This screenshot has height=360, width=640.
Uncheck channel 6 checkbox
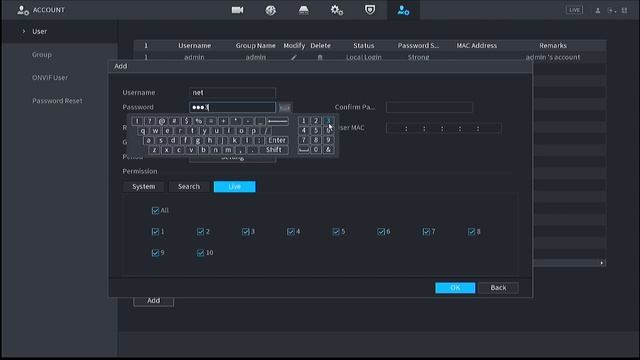[x=381, y=232]
